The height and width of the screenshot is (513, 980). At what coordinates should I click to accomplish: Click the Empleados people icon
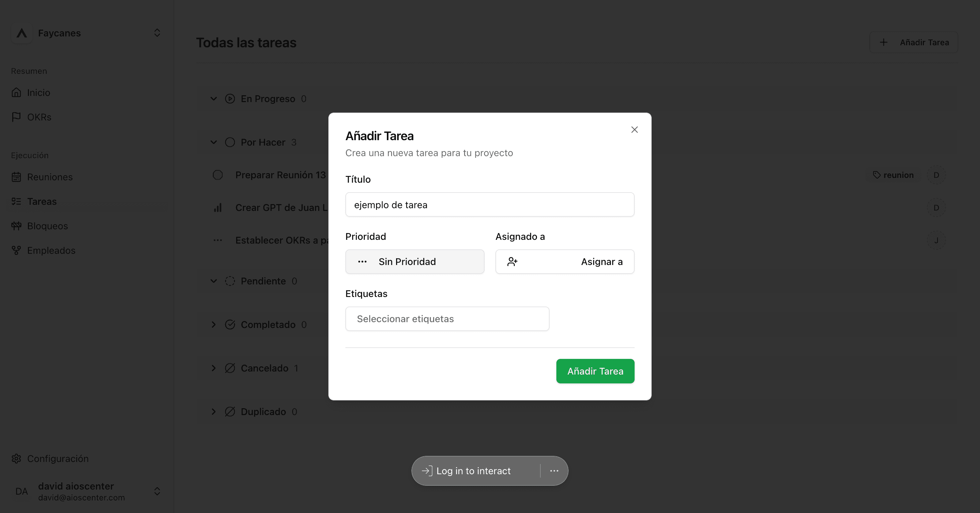pos(16,250)
